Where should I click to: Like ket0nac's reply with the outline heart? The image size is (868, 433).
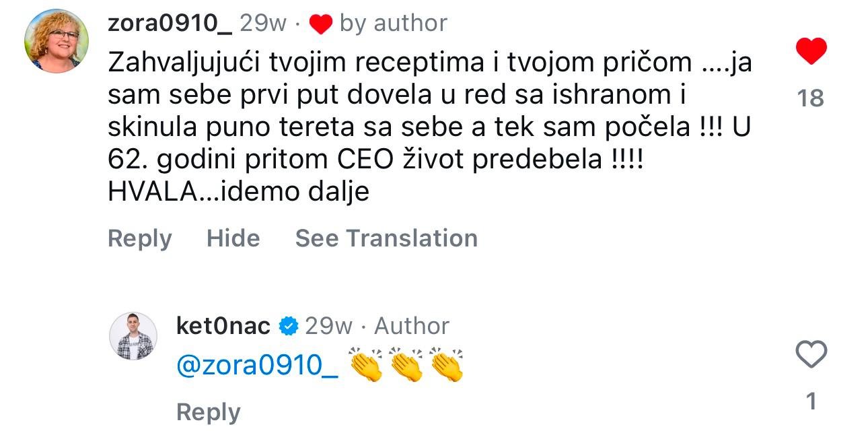point(811,355)
